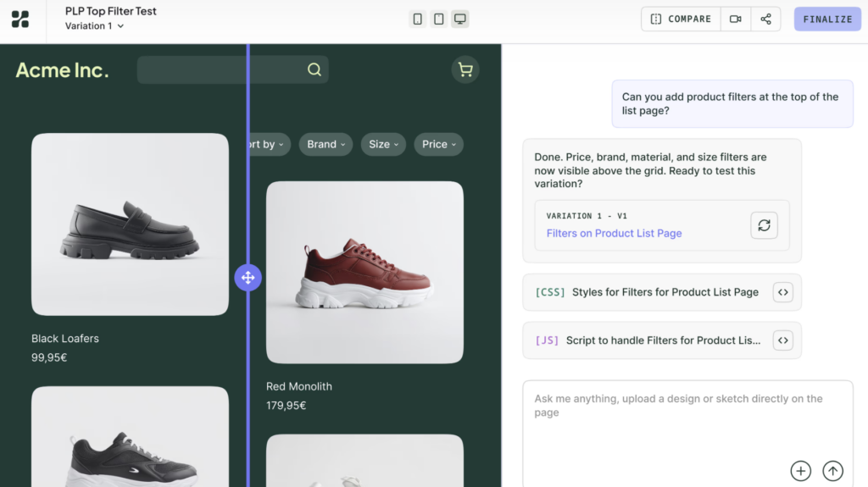Open the video recording icon

tap(736, 19)
